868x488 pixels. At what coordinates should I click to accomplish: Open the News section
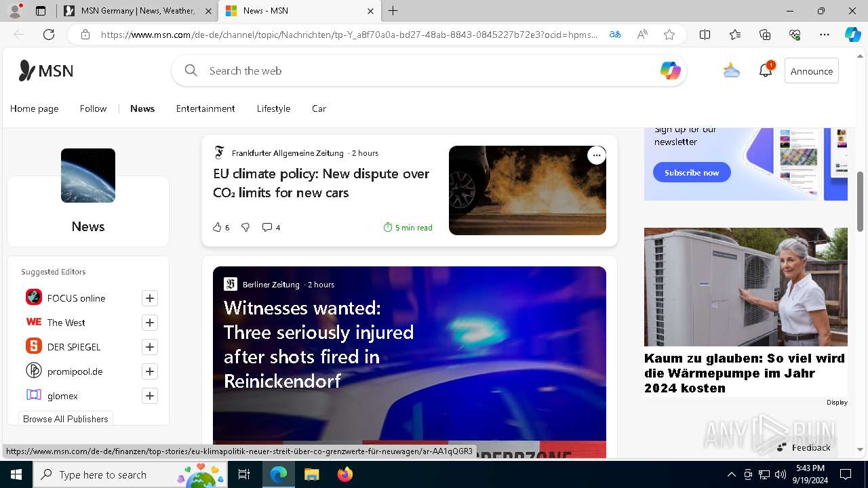[142, 108]
